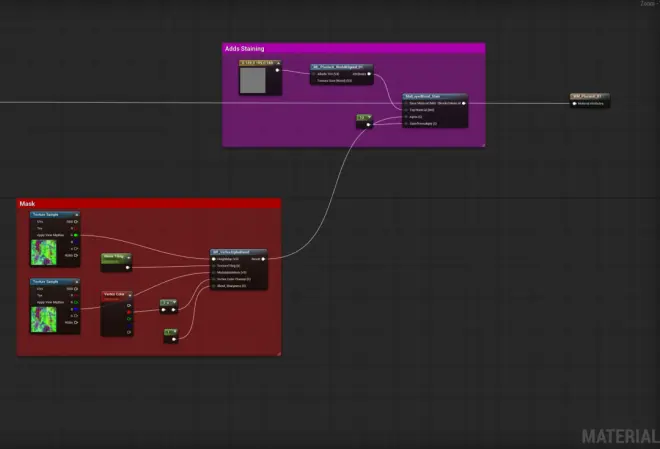
Task: Click the Attributes output pin on ML_Plaster node
Action: (369, 74)
